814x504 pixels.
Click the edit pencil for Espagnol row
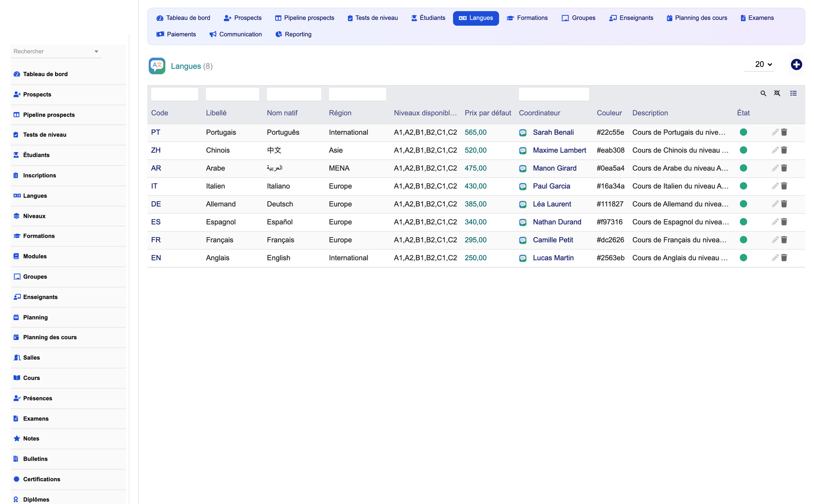pos(775,222)
